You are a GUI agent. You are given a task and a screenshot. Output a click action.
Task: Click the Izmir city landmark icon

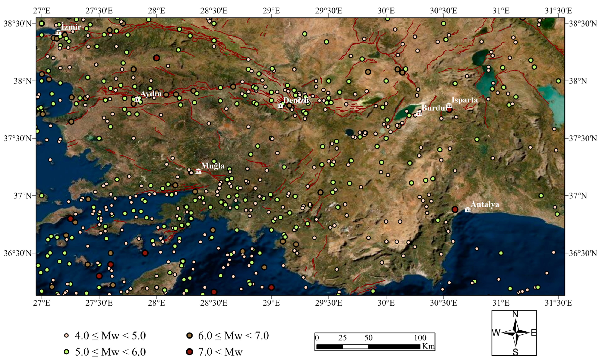[x=58, y=32]
